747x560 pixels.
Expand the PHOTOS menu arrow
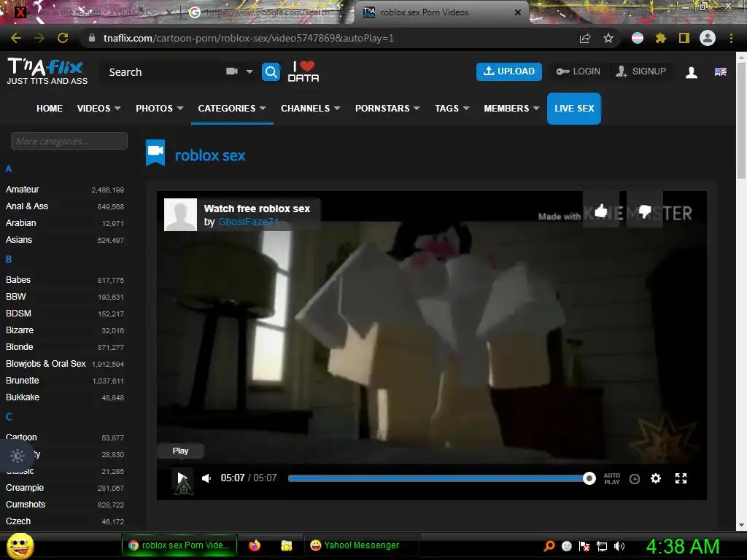point(180,109)
